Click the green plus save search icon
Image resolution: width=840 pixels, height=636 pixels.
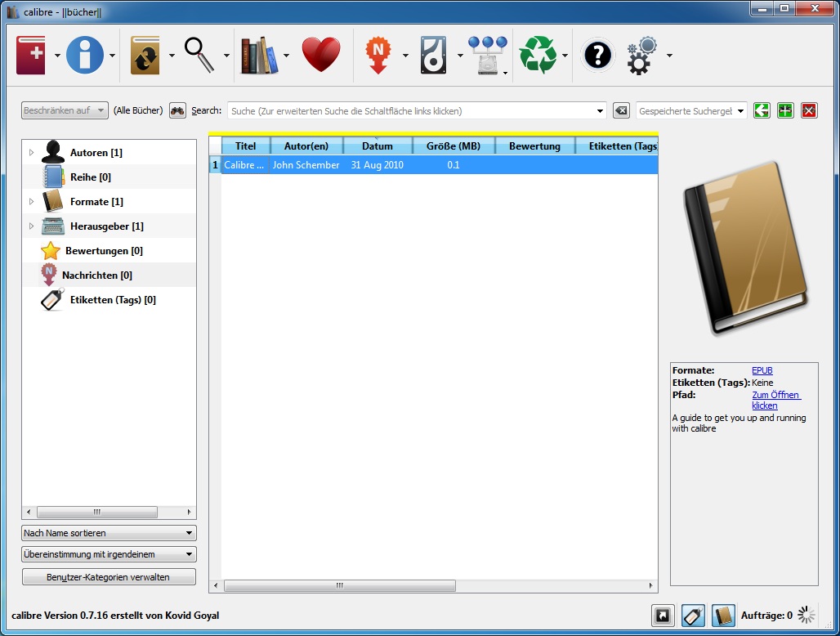(785, 110)
